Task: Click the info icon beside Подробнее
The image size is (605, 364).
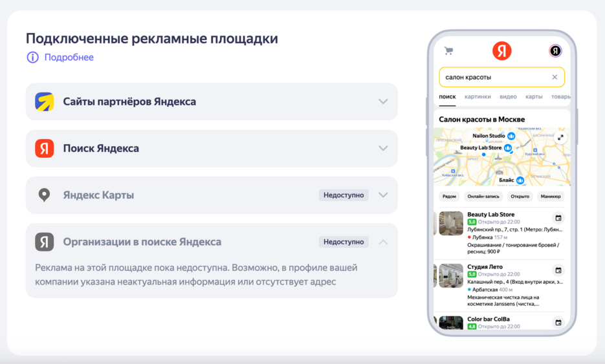Action: (x=32, y=58)
